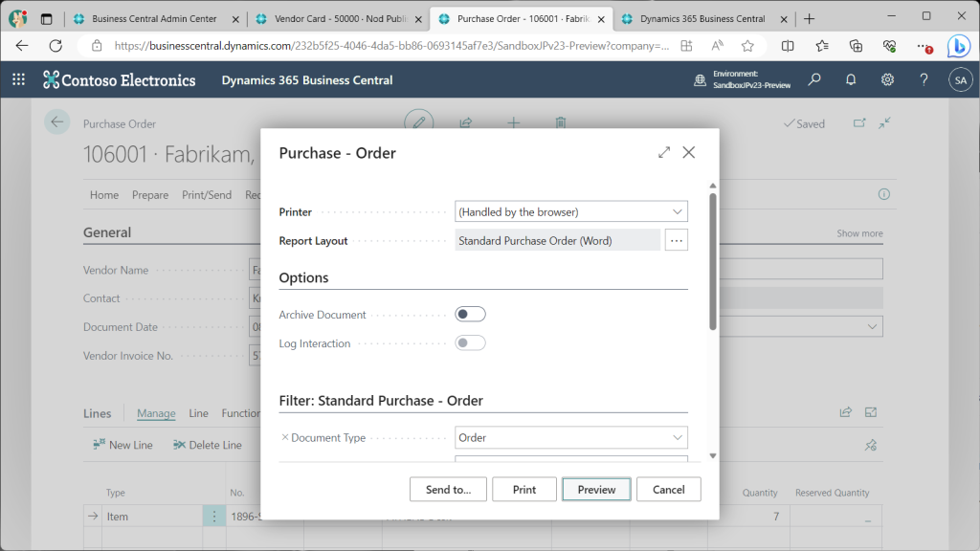Go back from Purchase Order page
This screenshot has width=980, height=551.
(56, 121)
